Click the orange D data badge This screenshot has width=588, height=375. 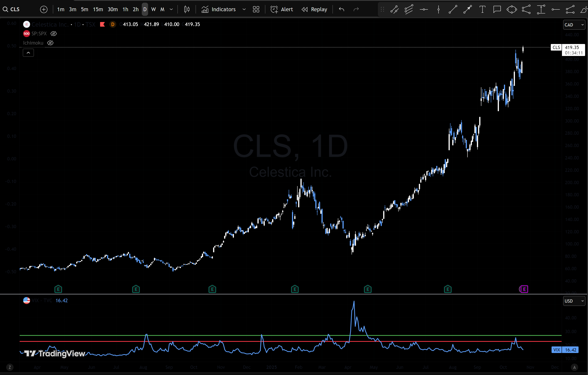[113, 24]
